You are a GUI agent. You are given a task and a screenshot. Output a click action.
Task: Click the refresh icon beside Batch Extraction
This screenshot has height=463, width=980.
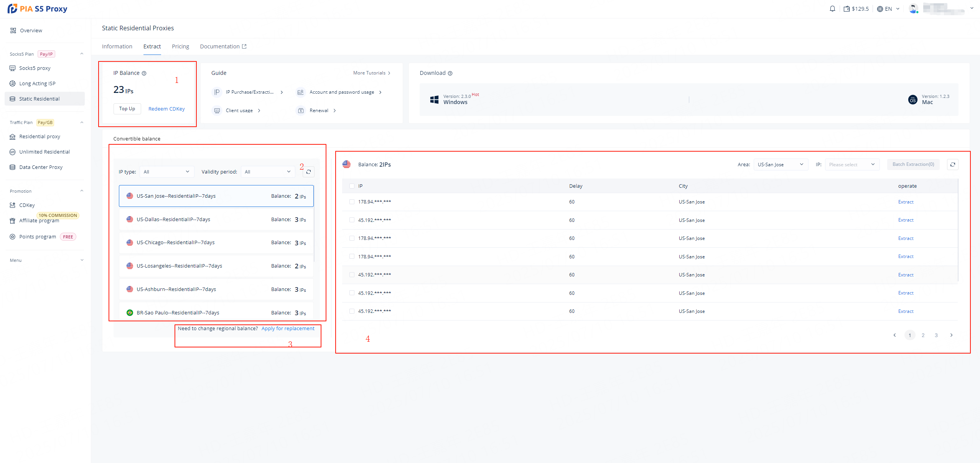(952, 164)
